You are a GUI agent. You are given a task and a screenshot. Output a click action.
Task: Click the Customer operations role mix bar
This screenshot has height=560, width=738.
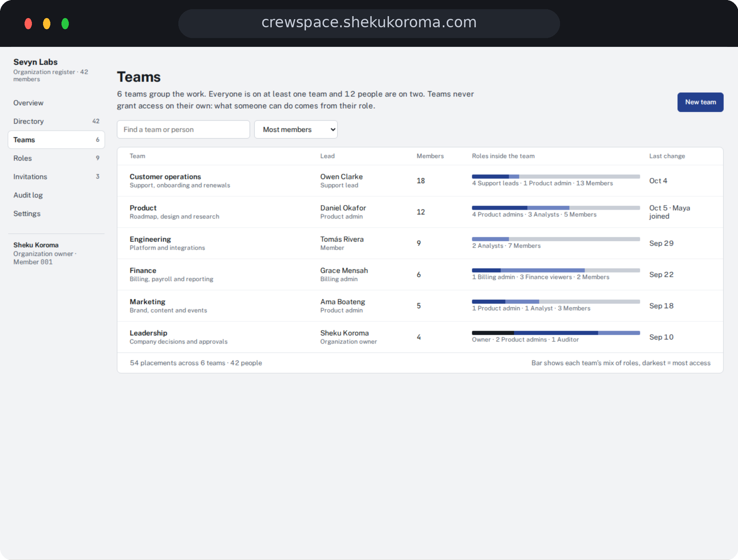556,176
